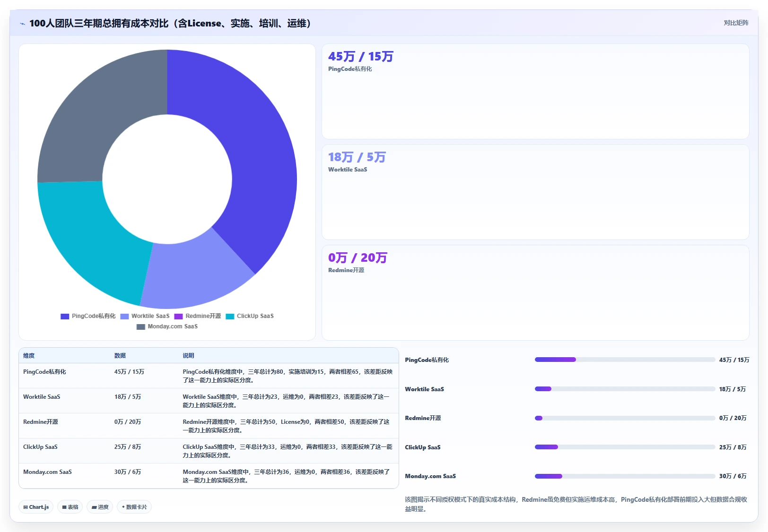
Task: Click Redmine开源 cell in the table
Action: [41, 422]
